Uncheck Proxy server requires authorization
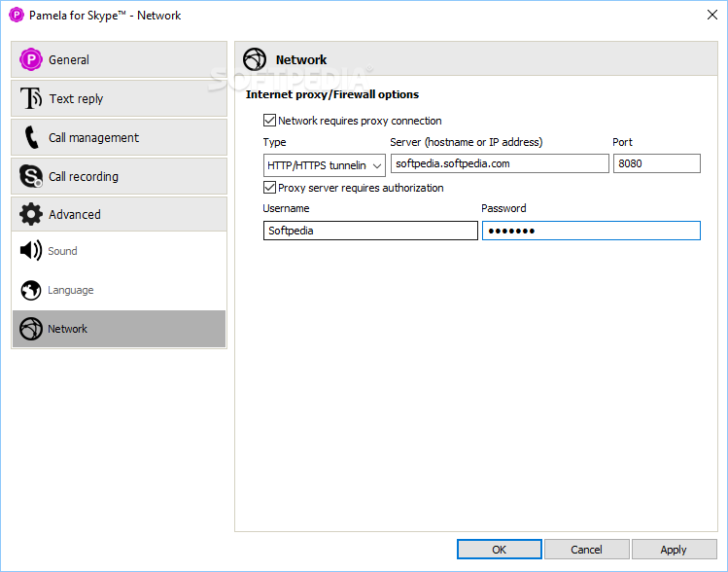 (269, 187)
